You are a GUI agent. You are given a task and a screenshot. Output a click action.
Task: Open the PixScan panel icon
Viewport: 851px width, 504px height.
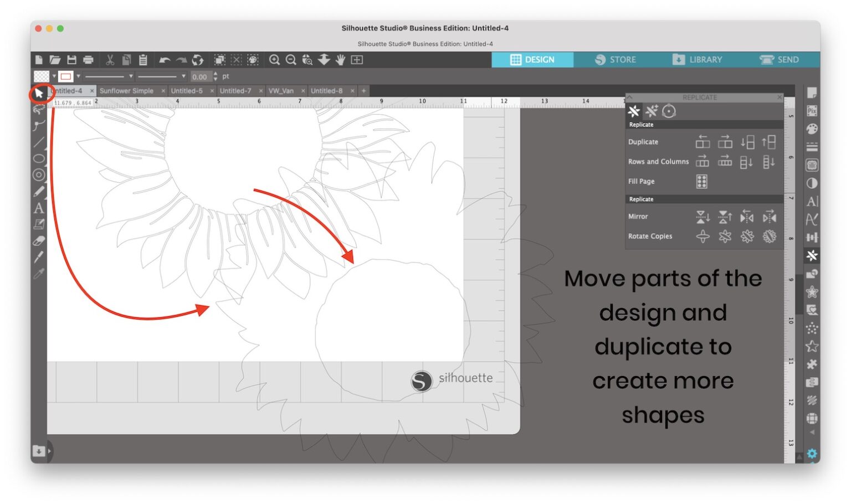click(x=811, y=110)
